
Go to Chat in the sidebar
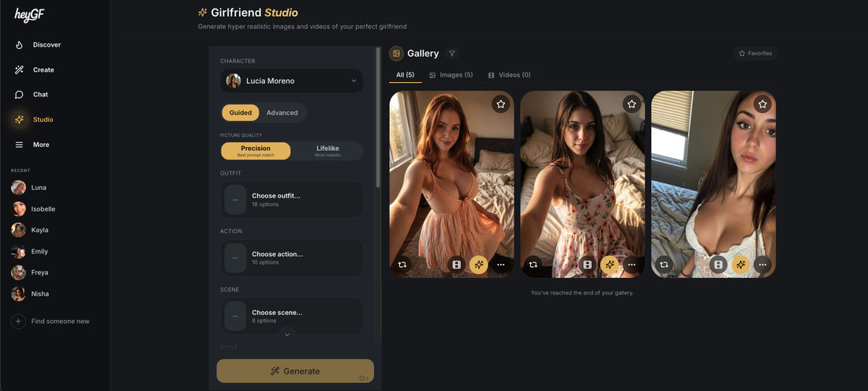point(40,95)
